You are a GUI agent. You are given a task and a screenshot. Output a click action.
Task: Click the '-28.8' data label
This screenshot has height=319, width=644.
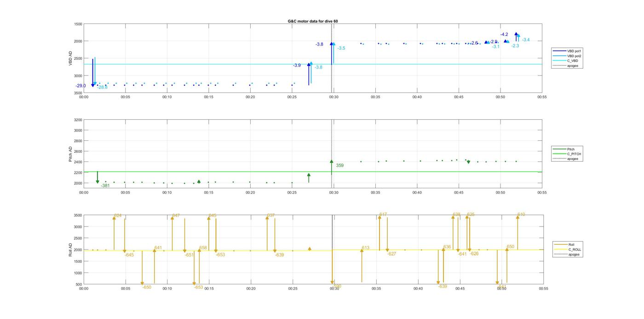[102, 87]
